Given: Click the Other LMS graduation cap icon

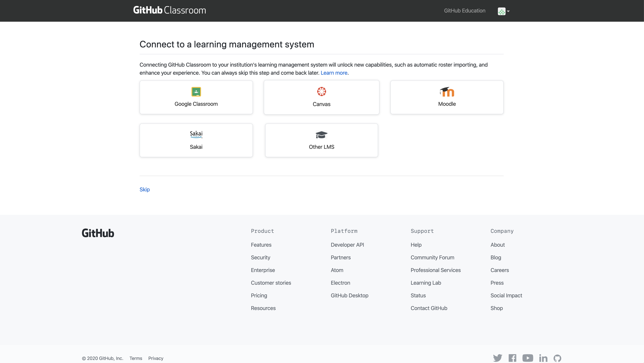Looking at the screenshot, I should pos(321,135).
